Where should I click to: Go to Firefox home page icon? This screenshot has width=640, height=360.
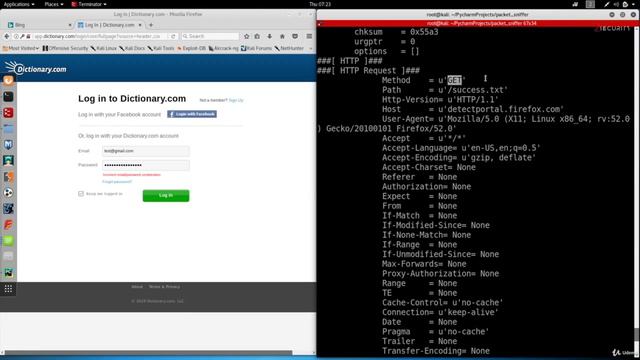[x=282, y=36]
